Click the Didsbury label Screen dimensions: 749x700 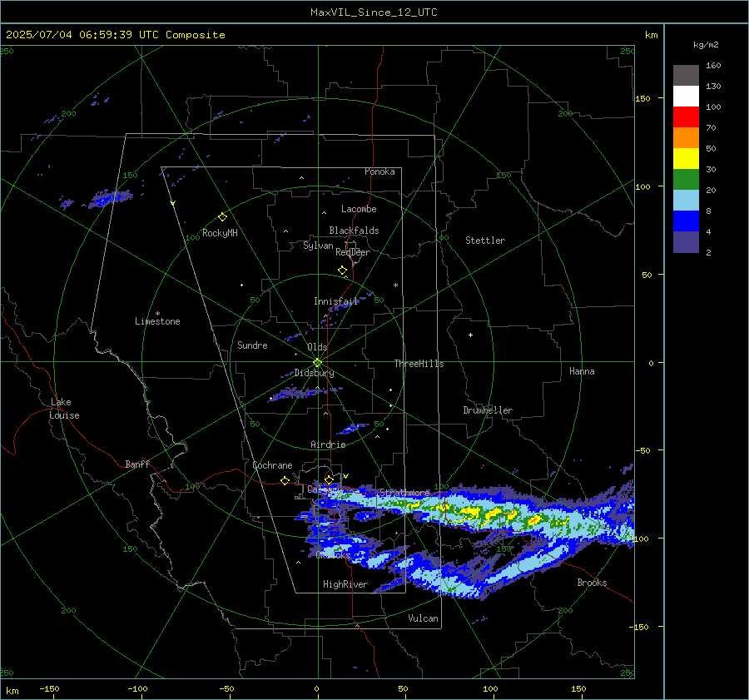pos(314,373)
